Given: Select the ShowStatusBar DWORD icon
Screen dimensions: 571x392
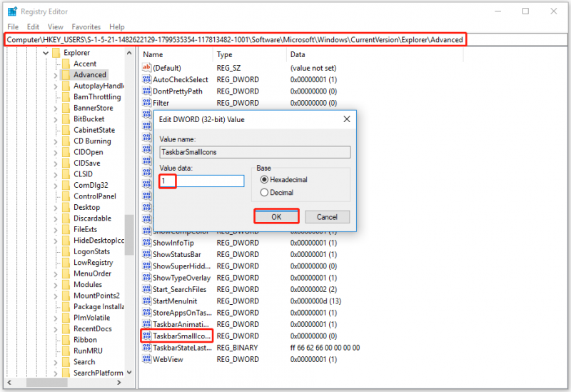Looking at the screenshot, I should [146, 254].
